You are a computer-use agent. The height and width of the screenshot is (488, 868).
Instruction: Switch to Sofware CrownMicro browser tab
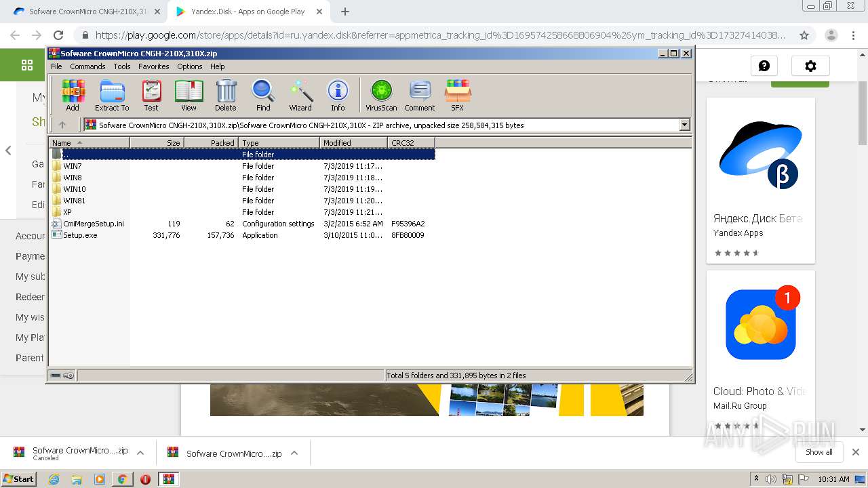tap(88, 12)
